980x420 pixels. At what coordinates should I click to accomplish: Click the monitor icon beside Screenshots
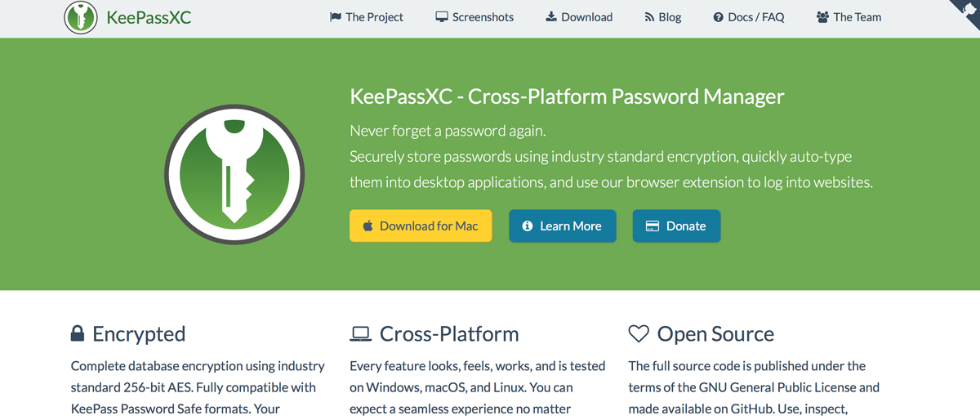click(442, 16)
